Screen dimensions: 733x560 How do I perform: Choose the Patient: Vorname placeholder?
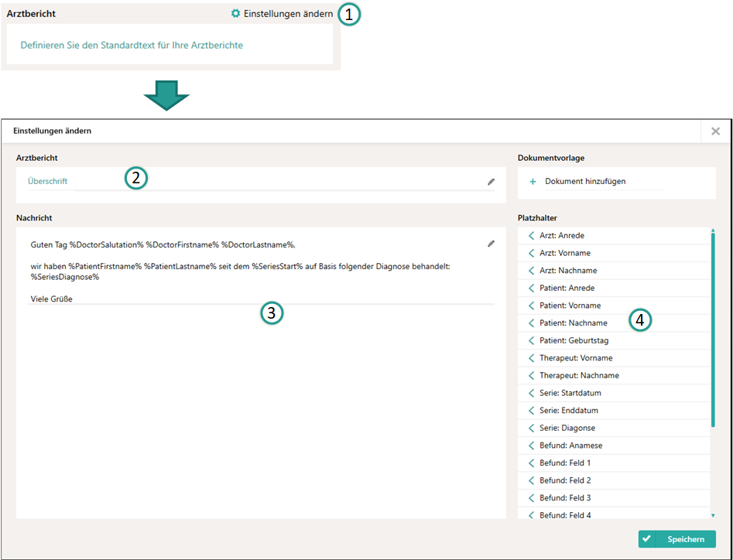tap(570, 306)
